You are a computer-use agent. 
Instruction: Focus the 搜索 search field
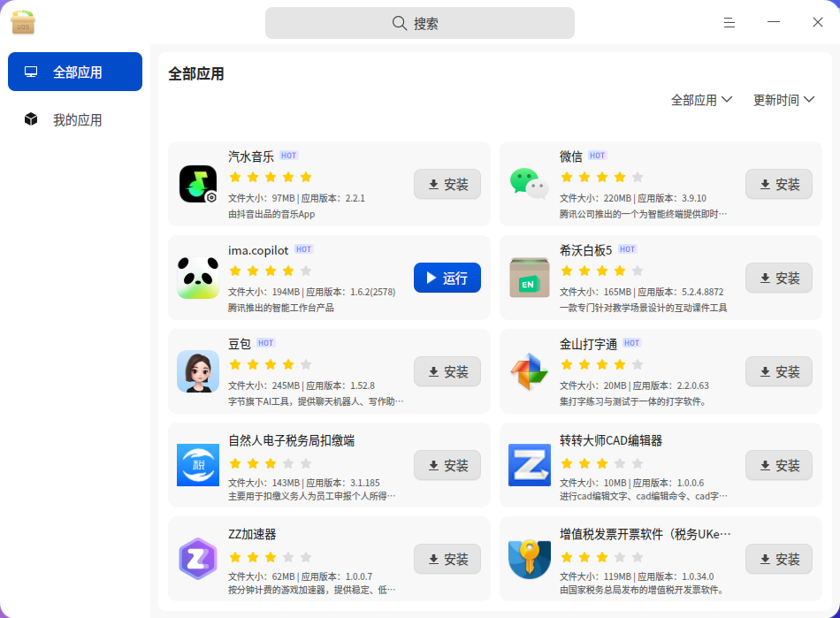point(420,23)
